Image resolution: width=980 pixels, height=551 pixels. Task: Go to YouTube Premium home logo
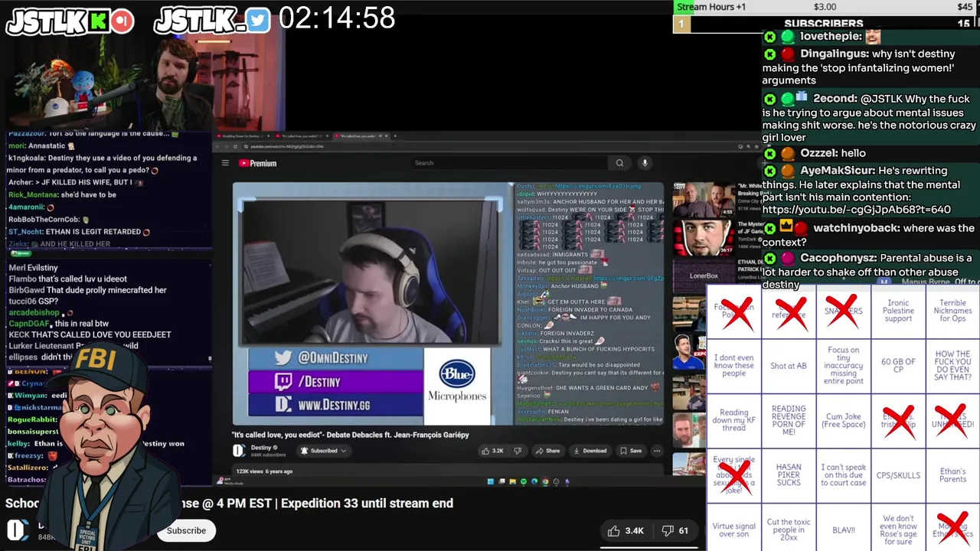[x=257, y=163]
